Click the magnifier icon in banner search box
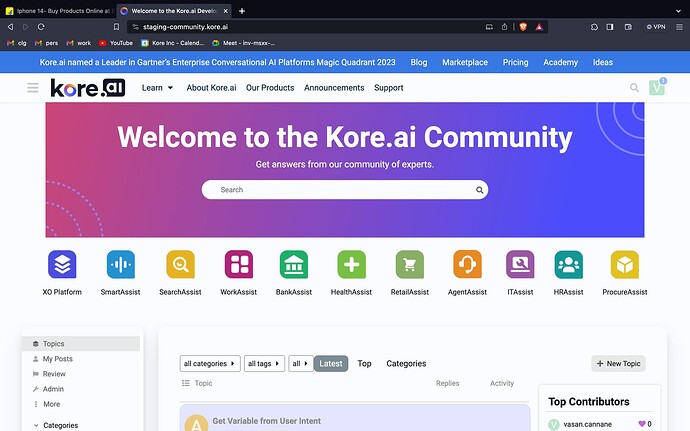Screen dimensions: 690x431 coord(479,190)
